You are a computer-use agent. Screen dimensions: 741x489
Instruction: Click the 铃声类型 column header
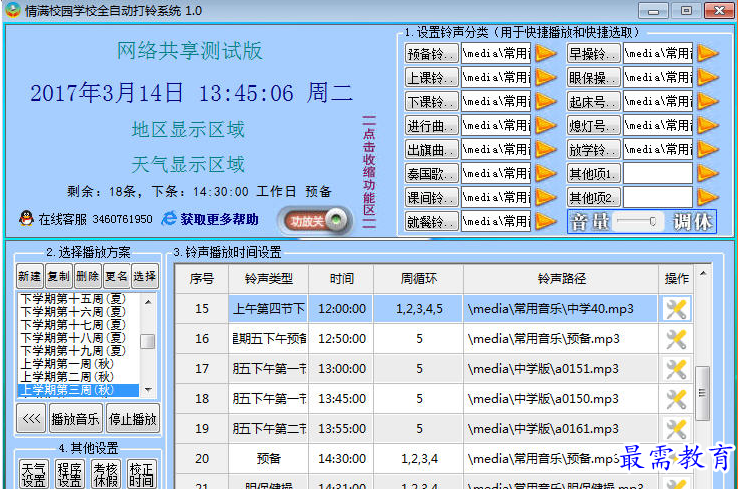[x=268, y=279]
